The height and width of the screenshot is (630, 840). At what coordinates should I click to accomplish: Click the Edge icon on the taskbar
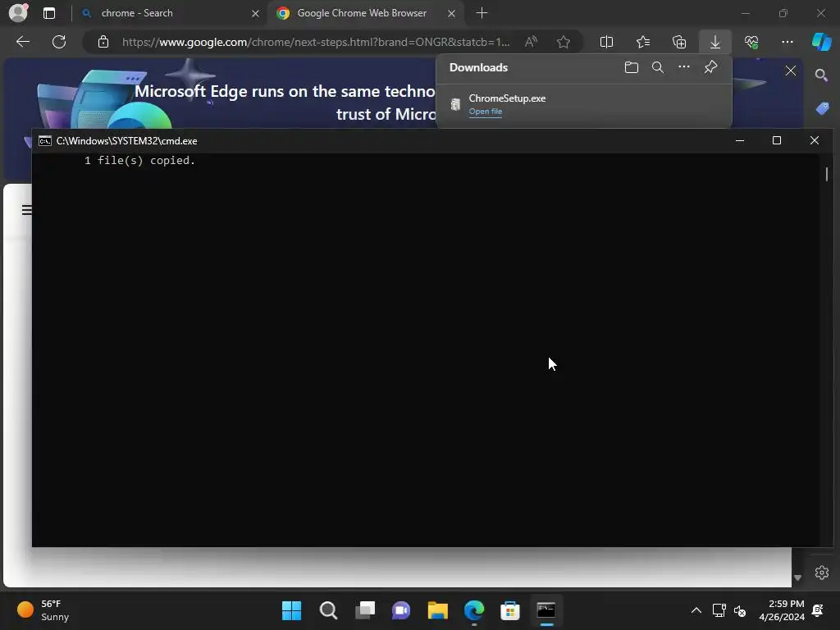coord(474,610)
